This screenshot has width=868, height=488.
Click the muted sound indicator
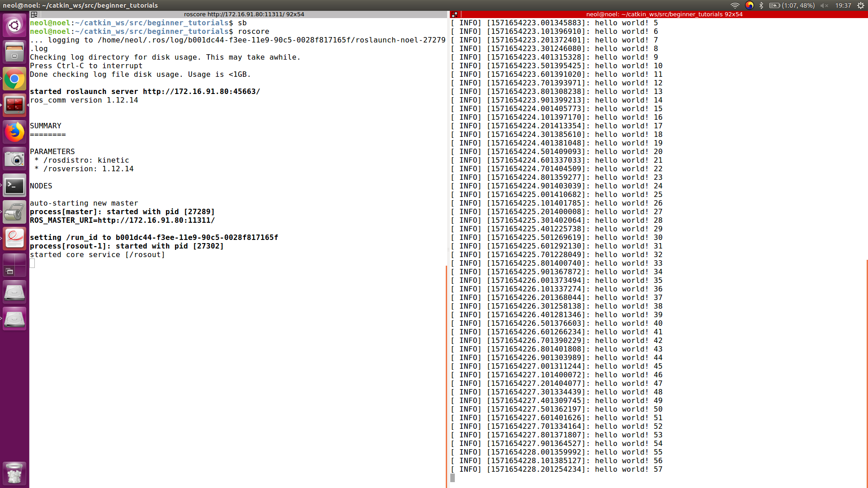point(824,5)
